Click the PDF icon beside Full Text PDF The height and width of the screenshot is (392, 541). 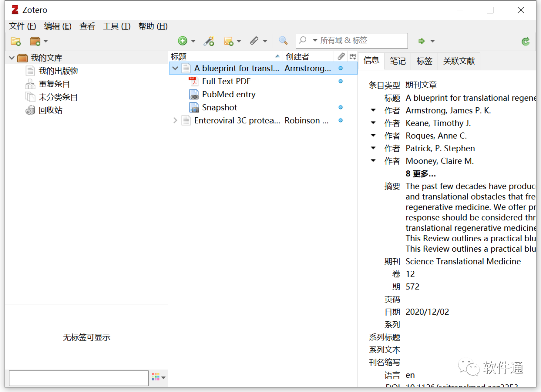pyautogui.click(x=193, y=81)
